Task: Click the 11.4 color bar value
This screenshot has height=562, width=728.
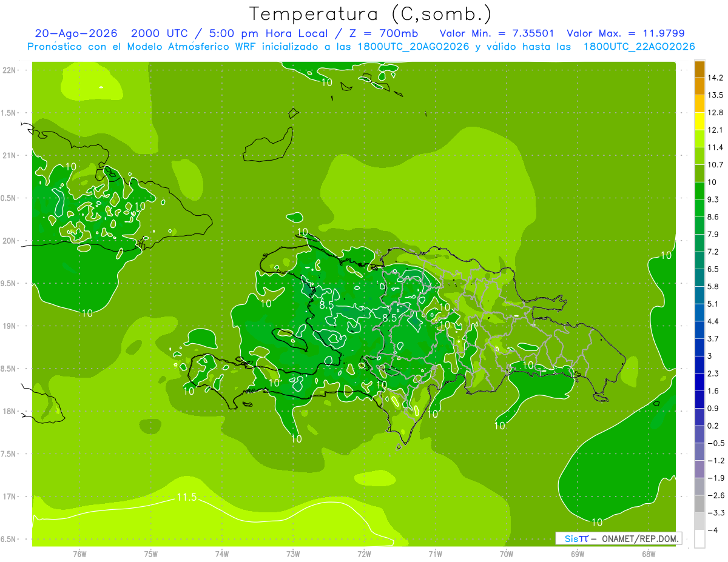Action: (x=715, y=147)
